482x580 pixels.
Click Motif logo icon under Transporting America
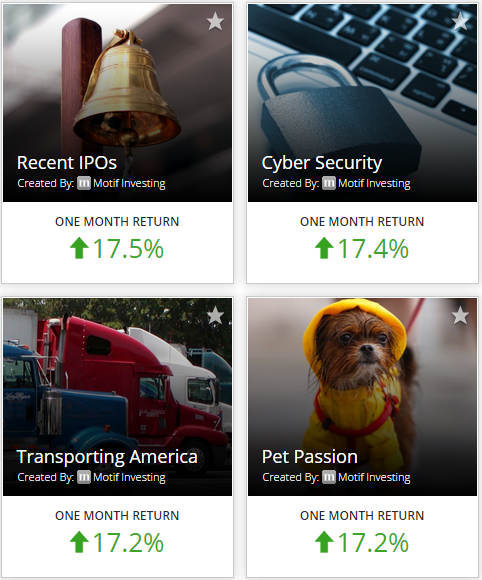tap(84, 477)
